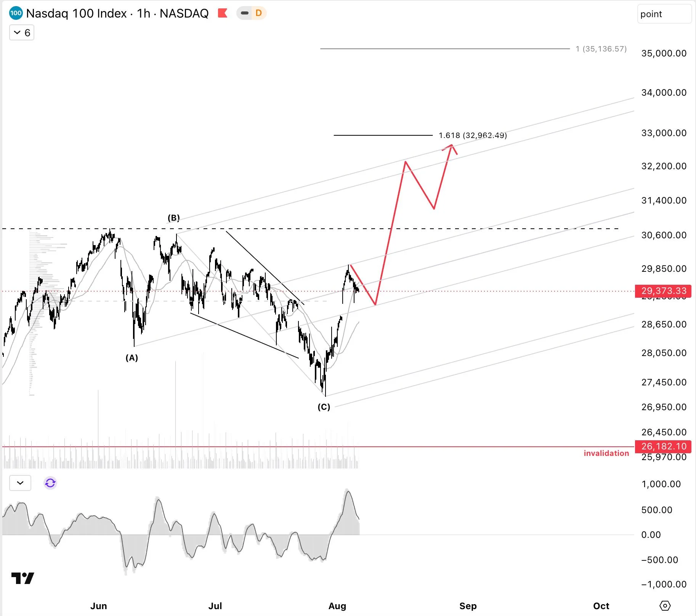Click the red flag icon beside NASDAQ
Image resolution: width=696 pixels, height=616 pixels.
[223, 13]
